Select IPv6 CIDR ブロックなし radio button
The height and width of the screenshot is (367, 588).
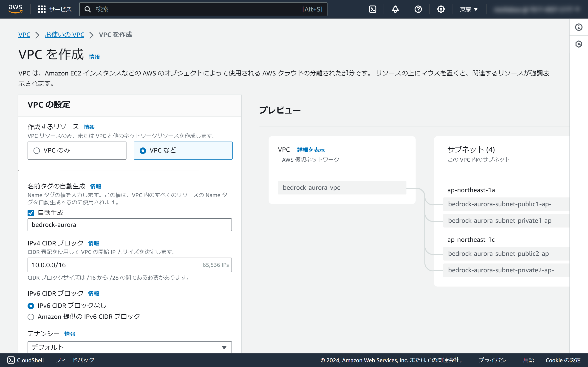pyautogui.click(x=31, y=306)
